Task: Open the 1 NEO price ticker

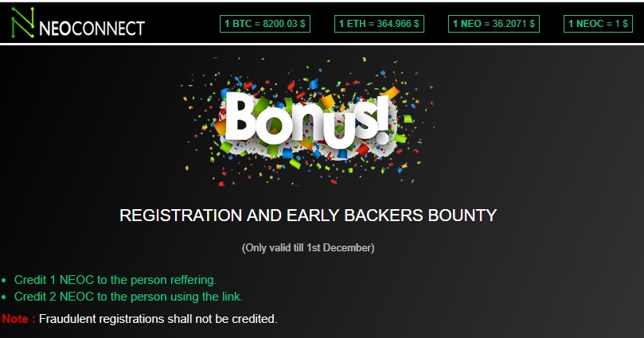Action: point(494,24)
